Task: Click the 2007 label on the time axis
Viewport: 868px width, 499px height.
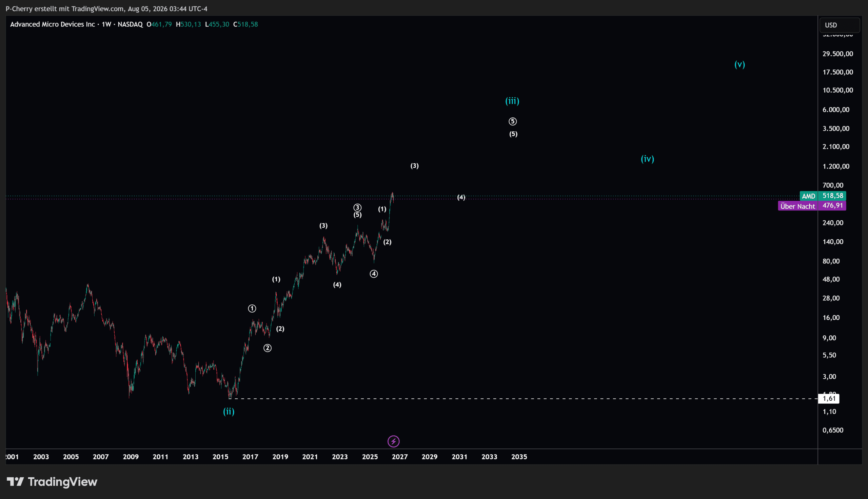Action: tap(101, 457)
